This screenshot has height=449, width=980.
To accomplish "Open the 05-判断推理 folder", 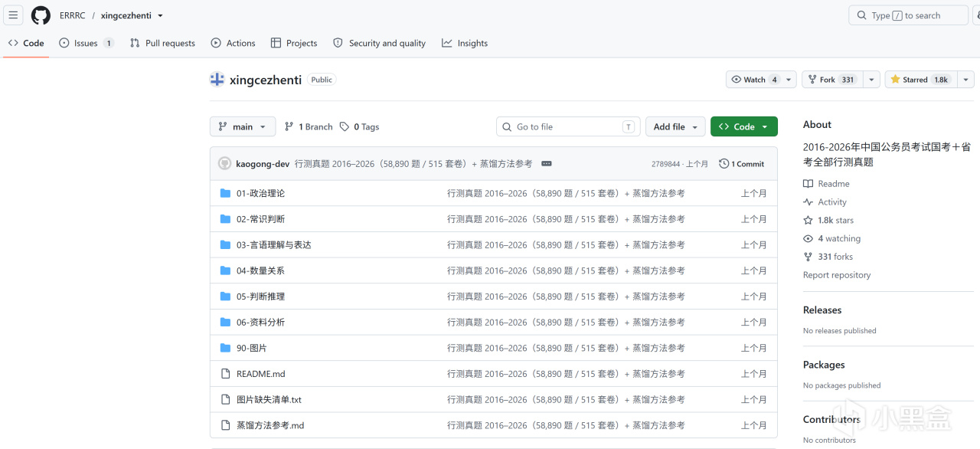I will [x=260, y=297].
